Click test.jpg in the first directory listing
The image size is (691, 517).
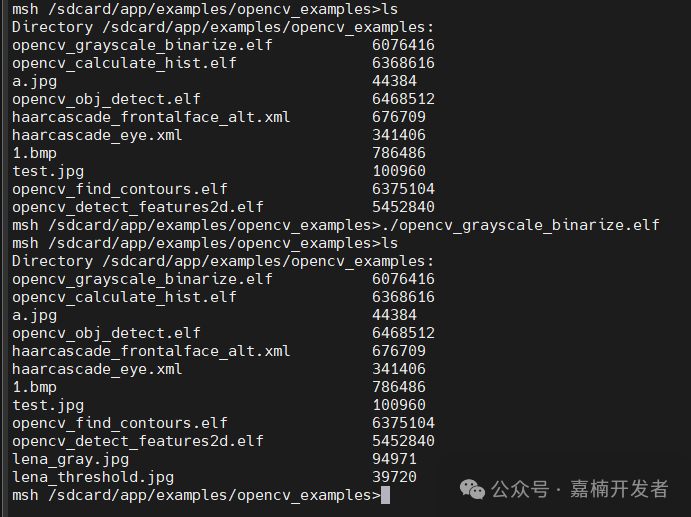tap(48, 171)
